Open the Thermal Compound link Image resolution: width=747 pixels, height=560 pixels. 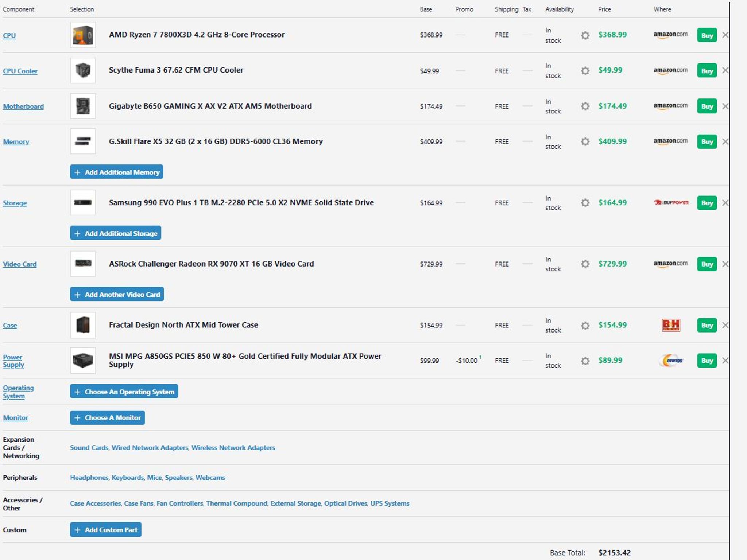click(237, 503)
